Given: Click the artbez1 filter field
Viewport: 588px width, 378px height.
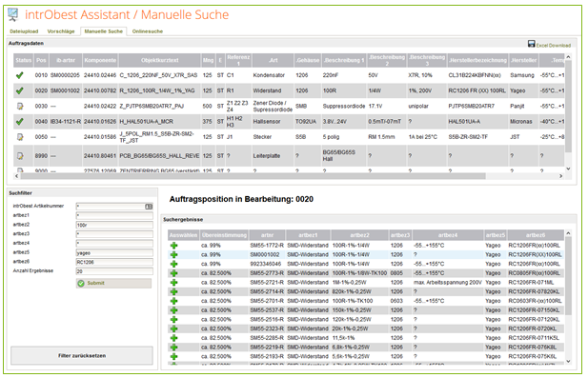Looking at the screenshot, I should pos(114,215).
